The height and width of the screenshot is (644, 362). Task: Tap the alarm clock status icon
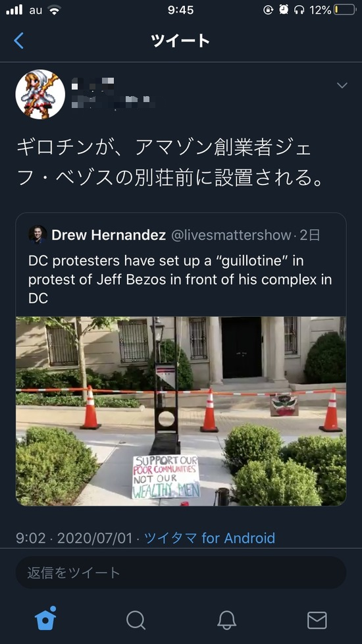click(284, 10)
